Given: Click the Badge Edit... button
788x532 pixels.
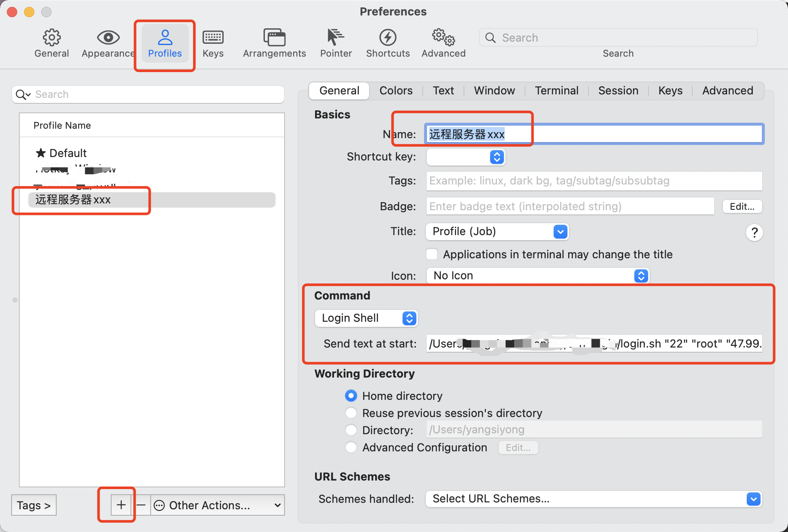Looking at the screenshot, I should tap(742, 206).
